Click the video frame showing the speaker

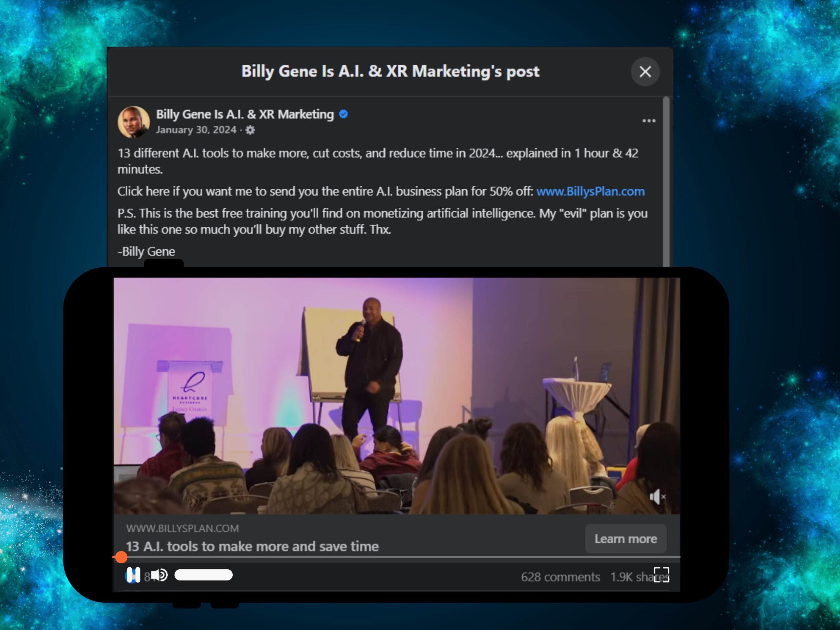coord(396,396)
